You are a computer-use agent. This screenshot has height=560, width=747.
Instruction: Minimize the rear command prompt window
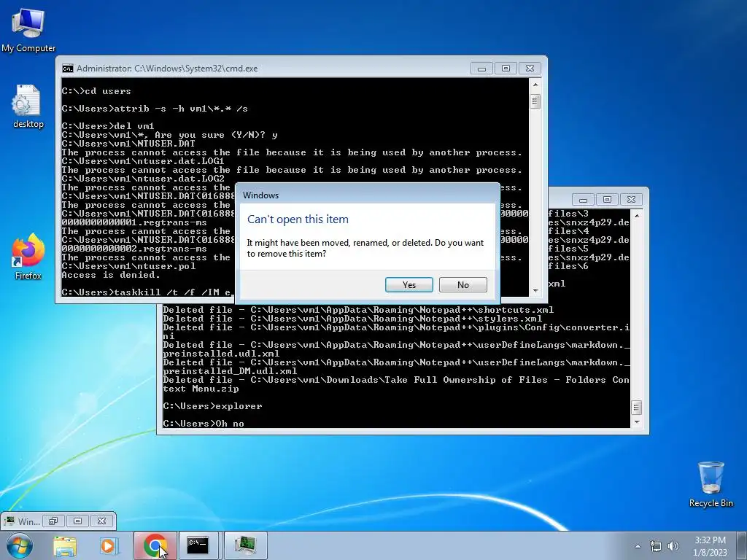point(583,200)
